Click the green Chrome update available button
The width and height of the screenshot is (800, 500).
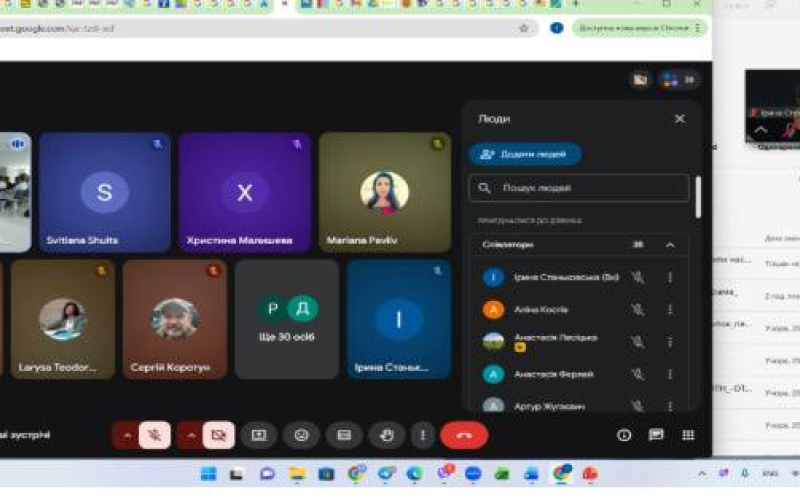pos(640,28)
